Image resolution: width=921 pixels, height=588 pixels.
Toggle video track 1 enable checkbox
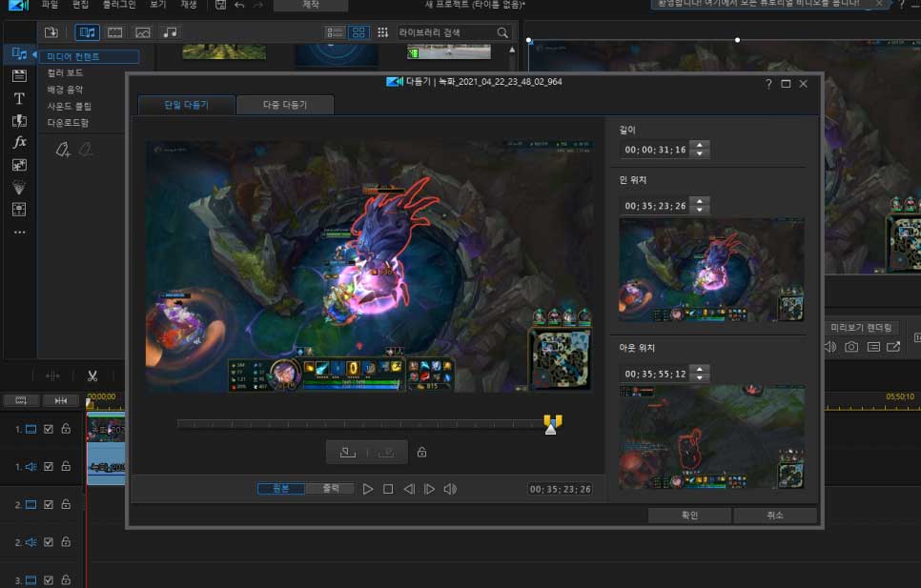click(x=49, y=429)
